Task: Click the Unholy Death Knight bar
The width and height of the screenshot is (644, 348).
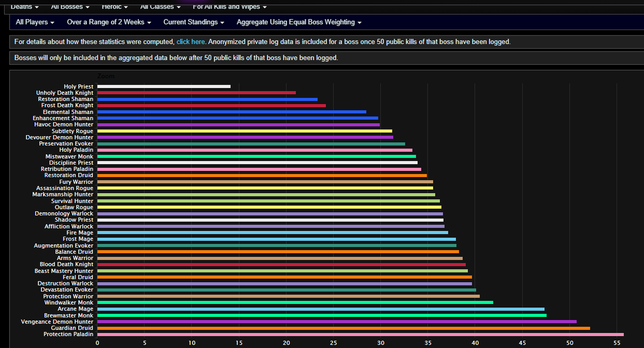Action: click(196, 93)
